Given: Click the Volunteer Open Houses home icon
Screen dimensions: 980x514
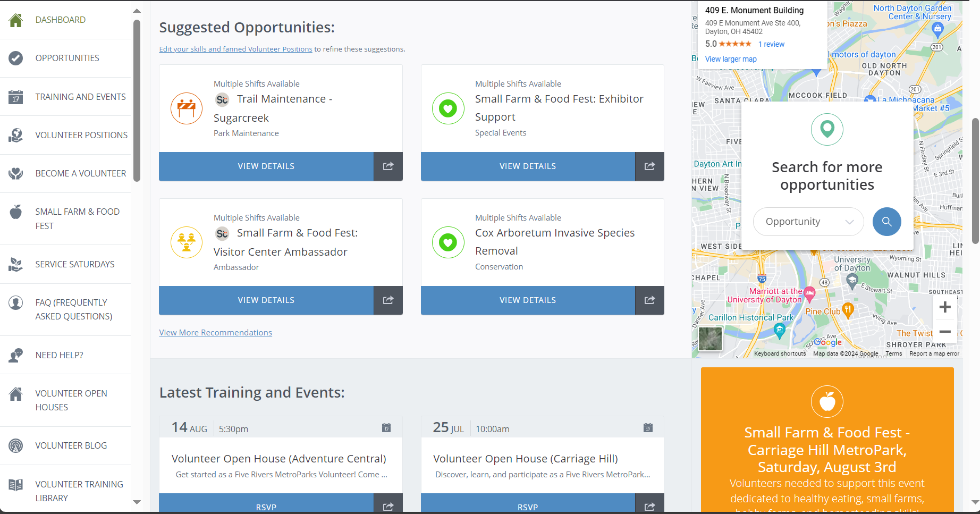Looking at the screenshot, I should [16, 394].
